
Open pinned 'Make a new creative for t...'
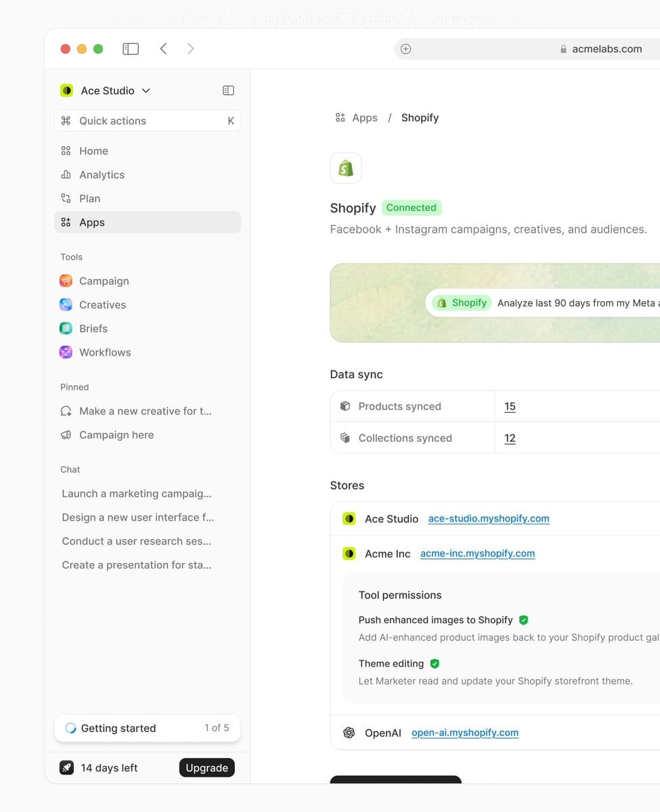[x=148, y=411]
